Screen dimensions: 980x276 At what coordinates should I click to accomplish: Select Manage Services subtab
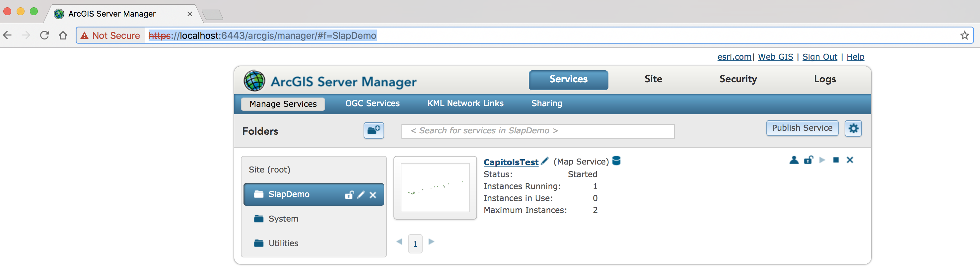tap(283, 104)
